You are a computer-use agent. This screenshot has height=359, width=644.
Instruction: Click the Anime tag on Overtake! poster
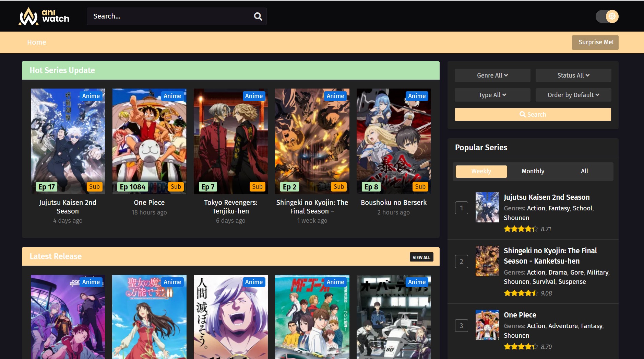(417, 282)
